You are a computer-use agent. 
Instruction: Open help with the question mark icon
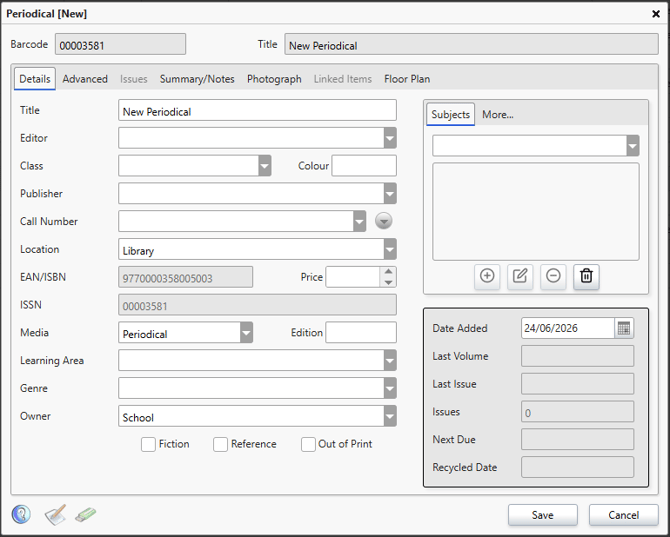(x=21, y=514)
